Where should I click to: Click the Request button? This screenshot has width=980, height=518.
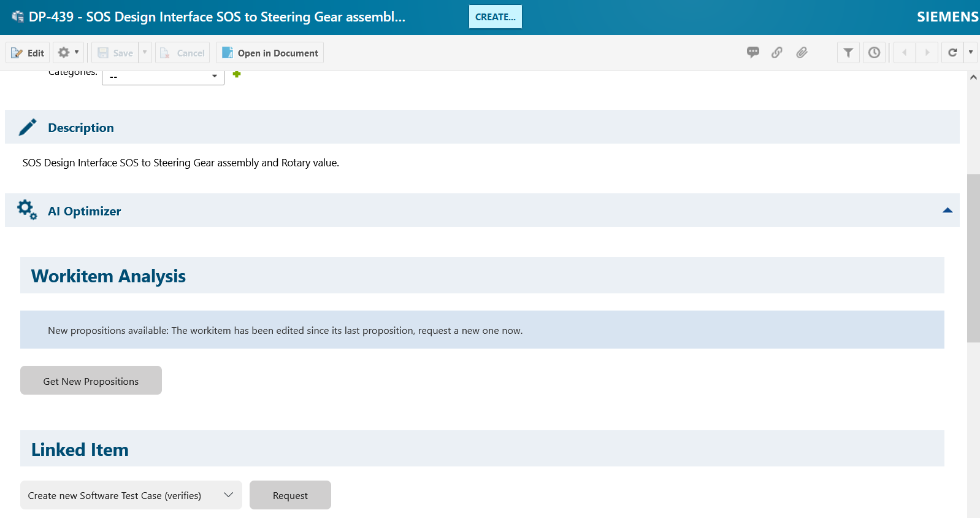290,495
